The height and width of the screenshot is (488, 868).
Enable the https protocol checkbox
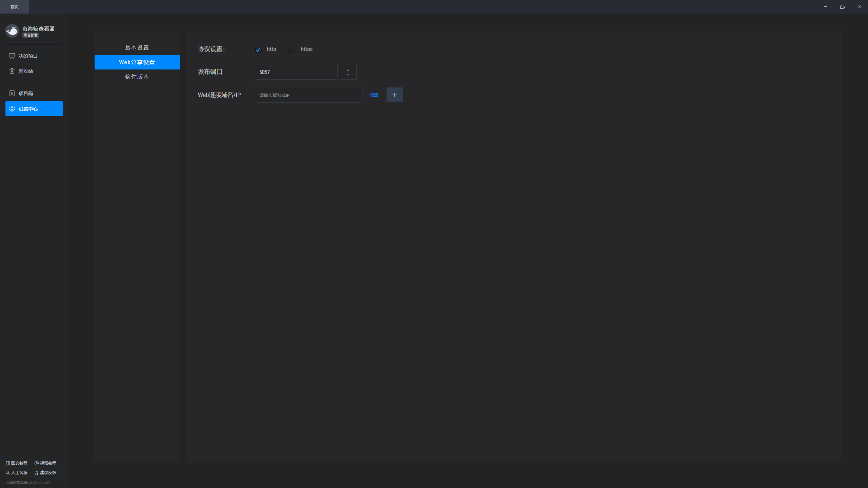click(x=292, y=50)
